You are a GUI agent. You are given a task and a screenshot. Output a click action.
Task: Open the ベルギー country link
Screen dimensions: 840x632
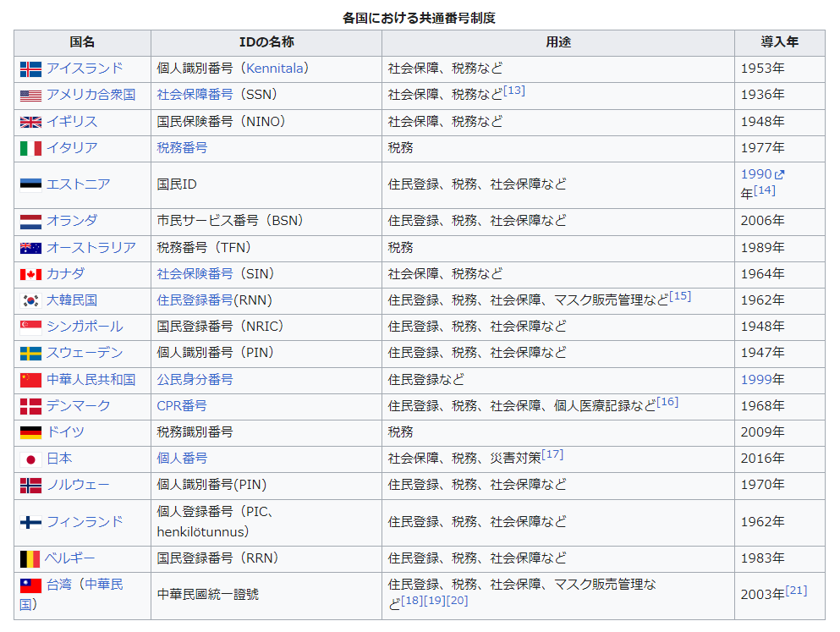(69, 558)
